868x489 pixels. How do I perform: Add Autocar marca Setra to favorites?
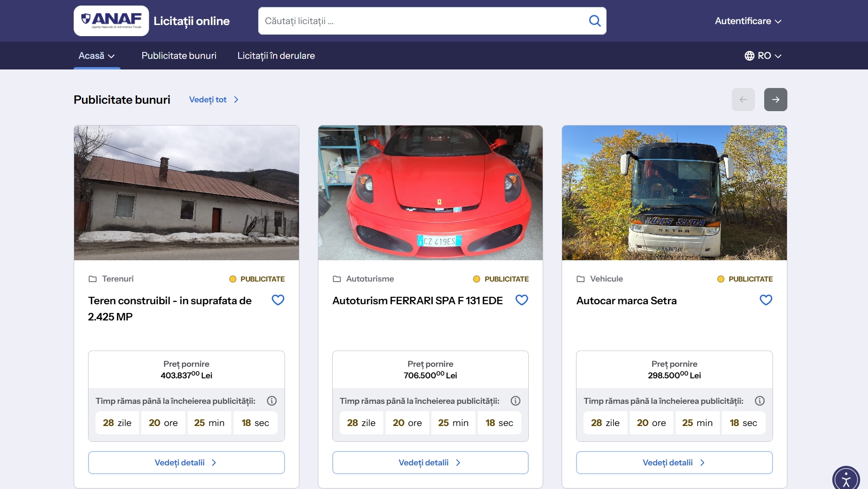[x=766, y=300]
